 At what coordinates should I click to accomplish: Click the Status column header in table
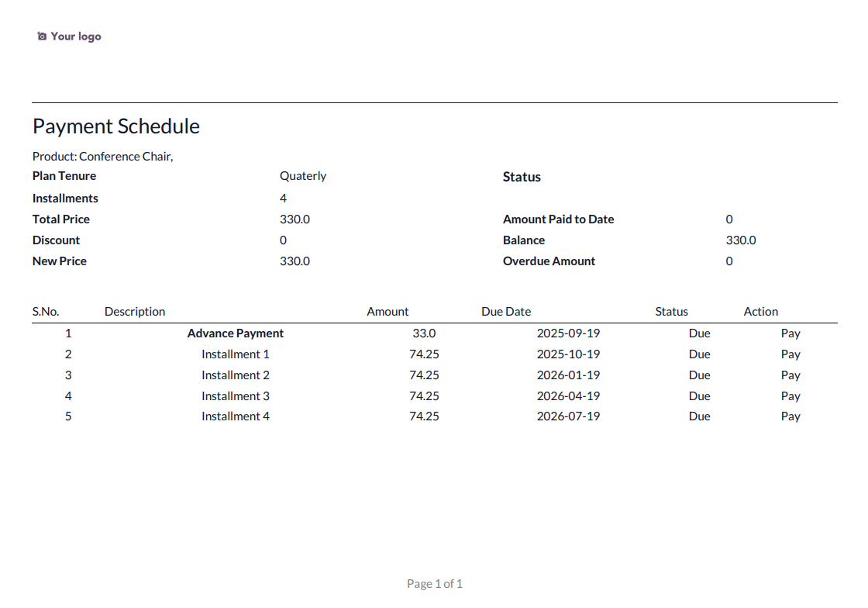(x=671, y=312)
